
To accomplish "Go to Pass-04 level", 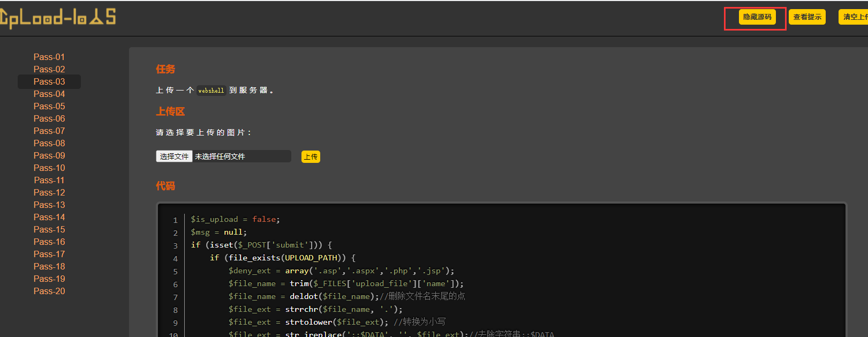I will [x=49, y=94].
